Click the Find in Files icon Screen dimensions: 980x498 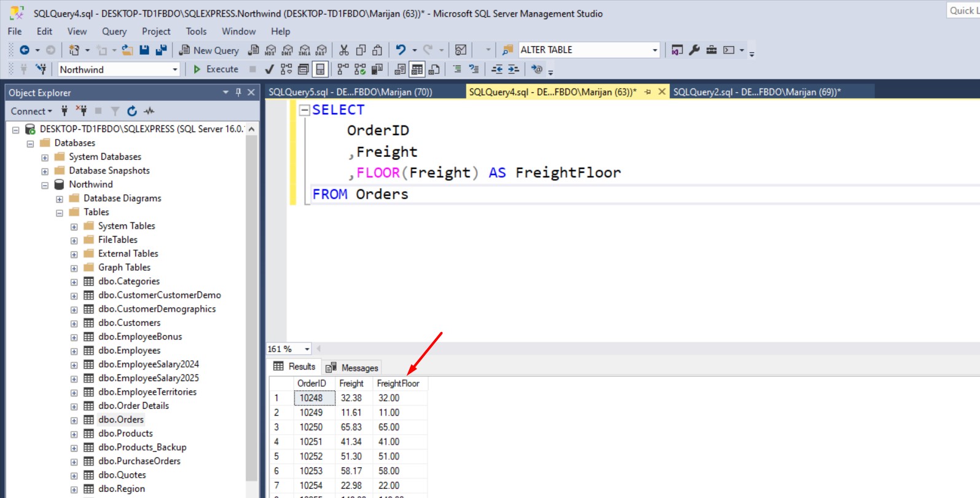[508, 50]
